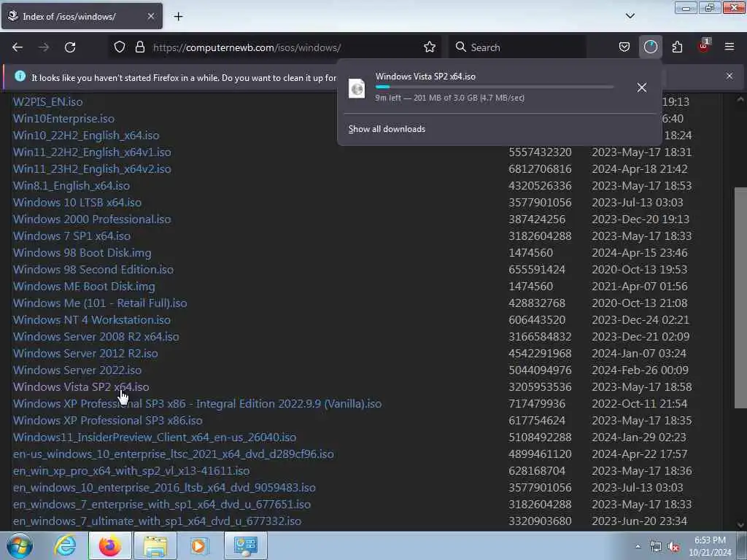This screenshot has width=747, height=560.
Task: Download Windows 10 LTSB x64.iso
Action: click(x=77, y=203)
